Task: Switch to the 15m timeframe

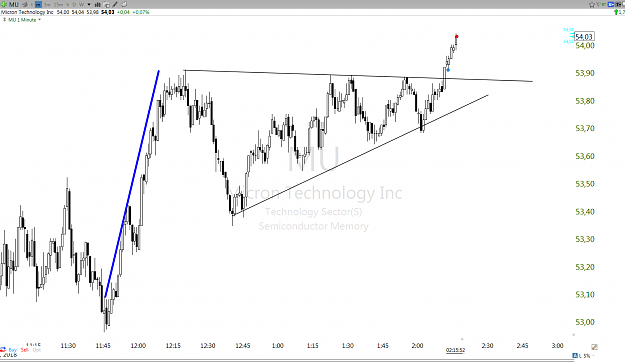Action: coord(58,4)
